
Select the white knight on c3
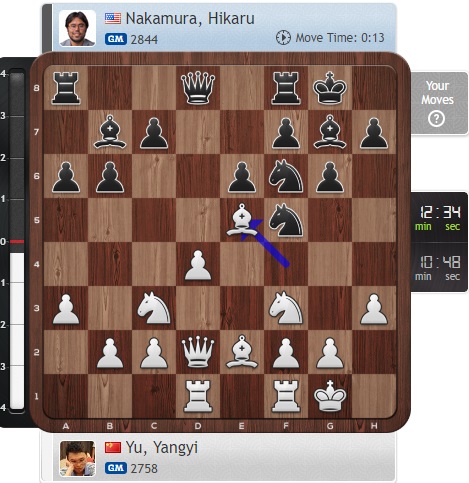(154, 308)
